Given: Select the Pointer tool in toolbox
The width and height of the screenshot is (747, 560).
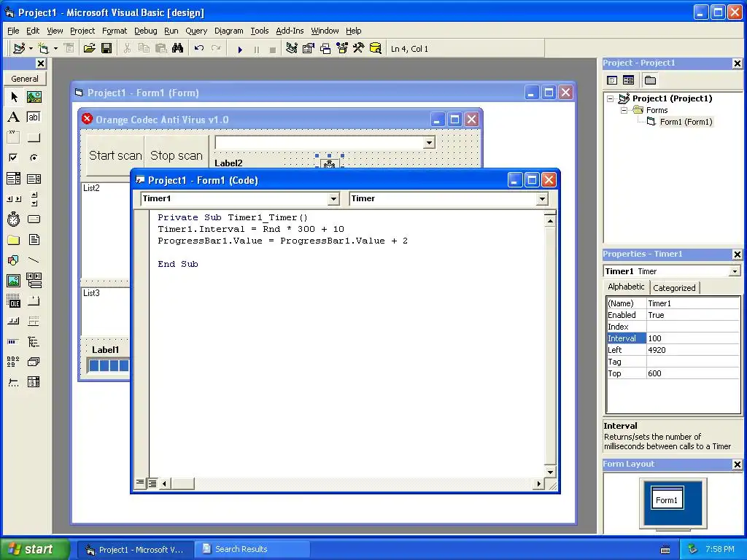Looking at the screenshot, I should [14, 97].
